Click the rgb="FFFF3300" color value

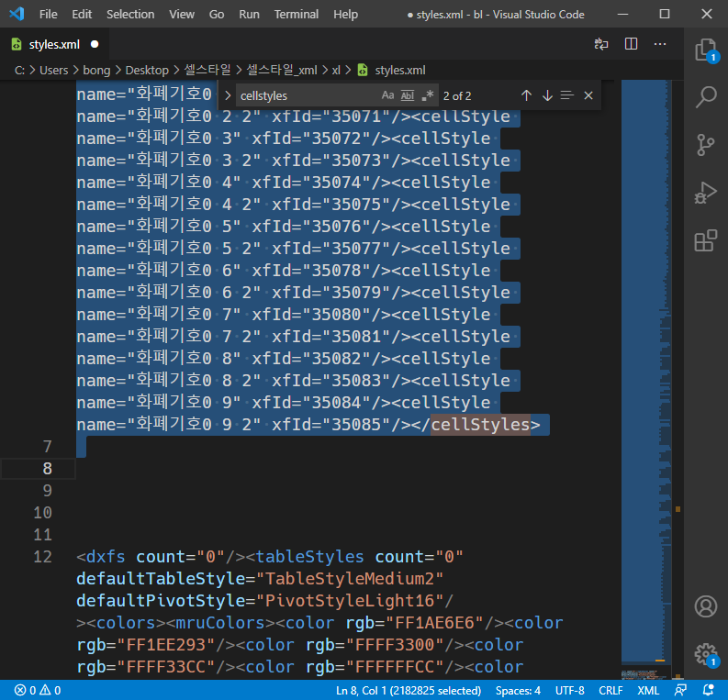pyautogui.click(x=377, y=645)
